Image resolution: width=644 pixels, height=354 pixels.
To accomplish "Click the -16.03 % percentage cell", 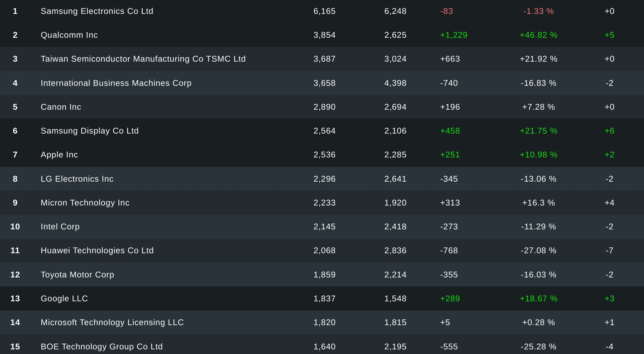I will (x=539, y=275).
